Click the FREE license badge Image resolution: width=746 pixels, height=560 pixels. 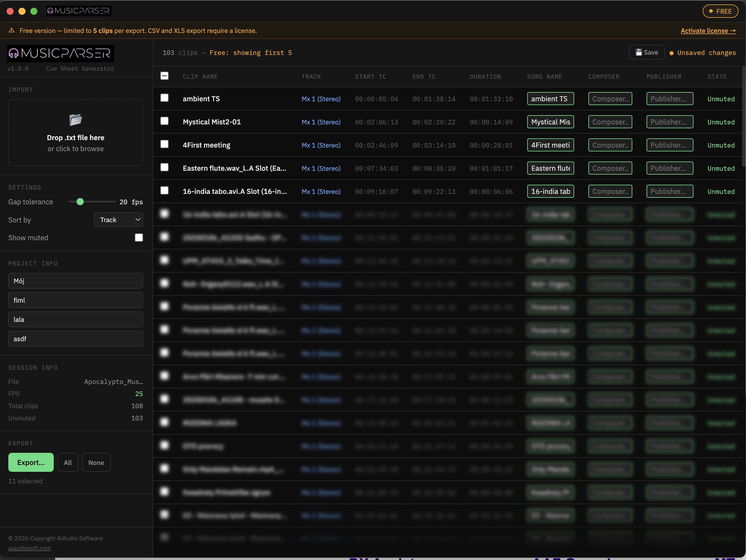[720, 11]
